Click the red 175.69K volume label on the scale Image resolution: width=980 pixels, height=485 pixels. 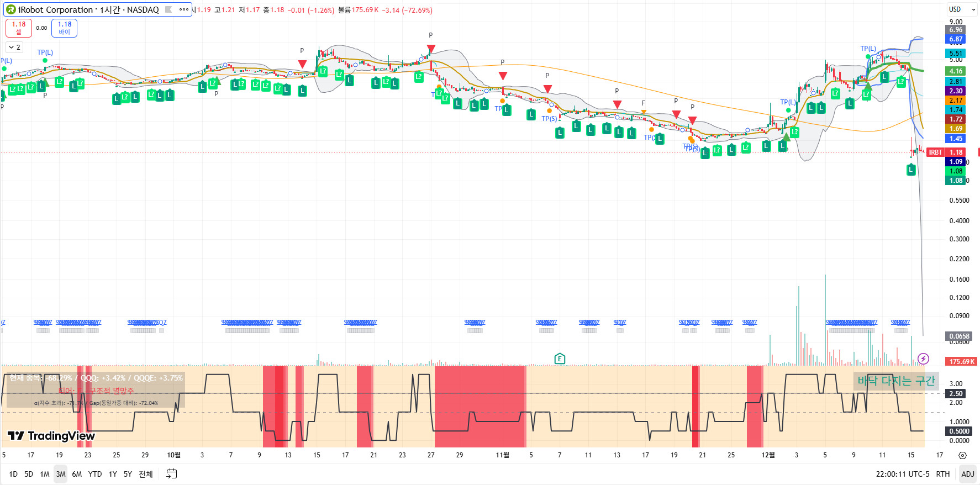[x=962, y=362]
